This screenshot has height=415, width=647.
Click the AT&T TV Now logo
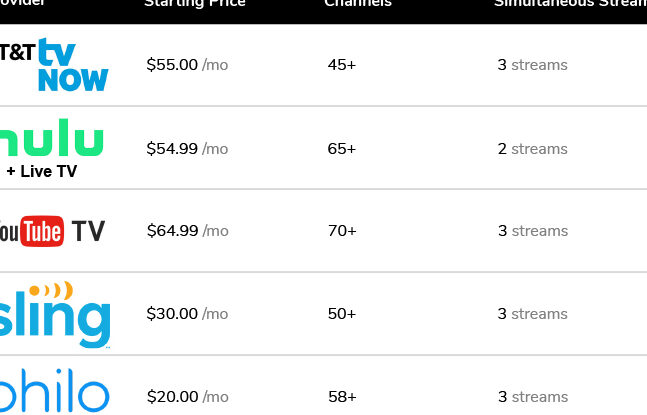click(55, 65)
